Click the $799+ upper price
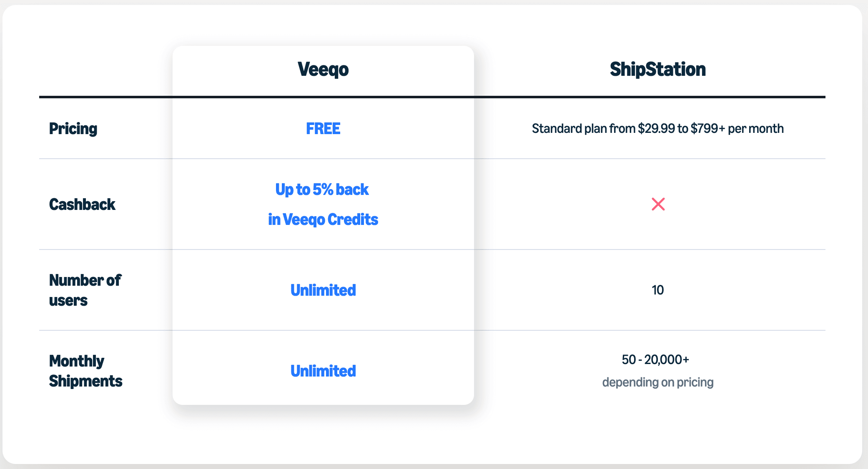Viewport: 868px width, 469px height. tap(707, 129)
